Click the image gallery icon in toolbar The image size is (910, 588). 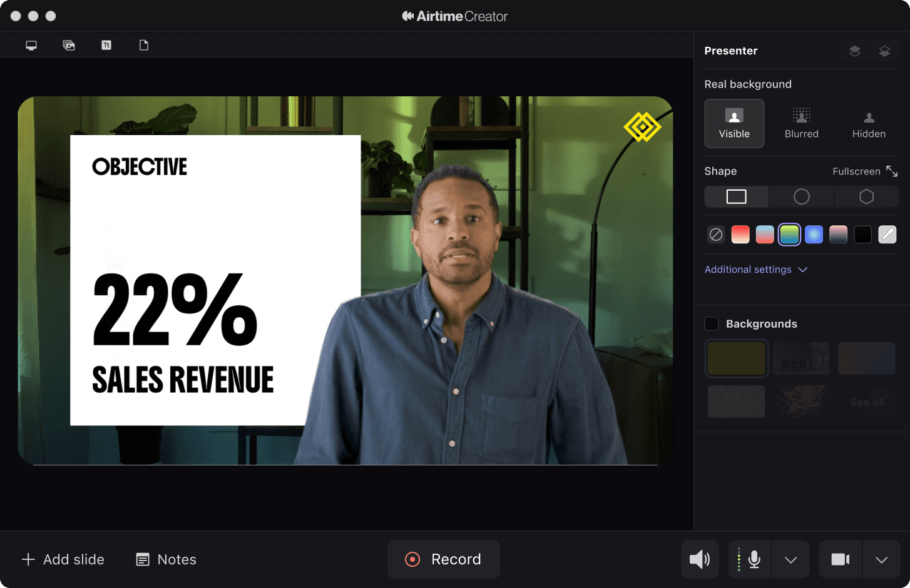69,45
